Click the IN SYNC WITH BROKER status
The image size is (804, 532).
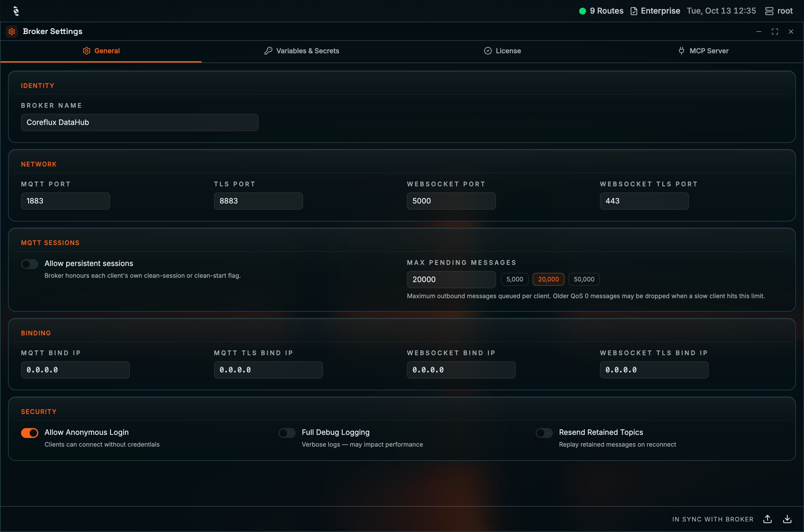click(x=713, y=519)
